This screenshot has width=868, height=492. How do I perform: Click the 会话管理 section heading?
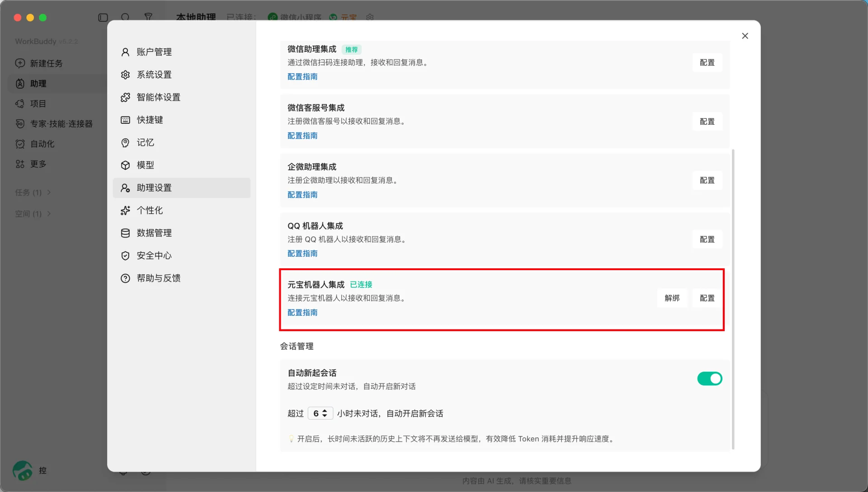[297, 346]
